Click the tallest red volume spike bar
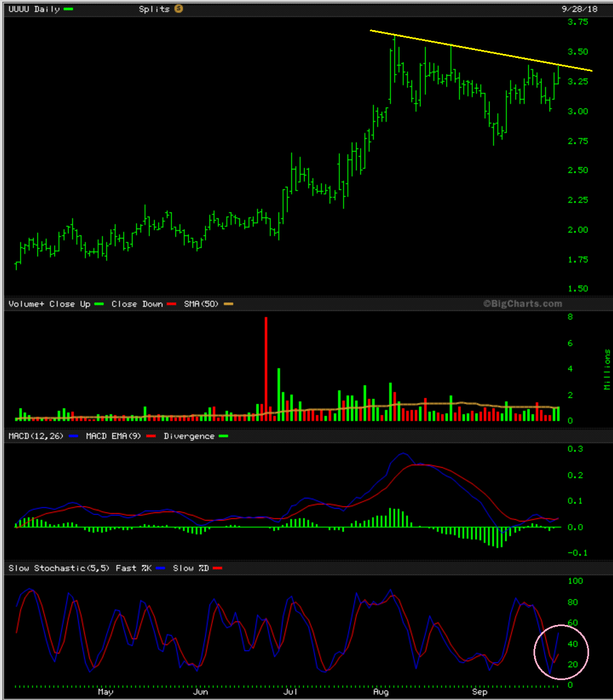This screenshot has height=700, width=613. 265,369
